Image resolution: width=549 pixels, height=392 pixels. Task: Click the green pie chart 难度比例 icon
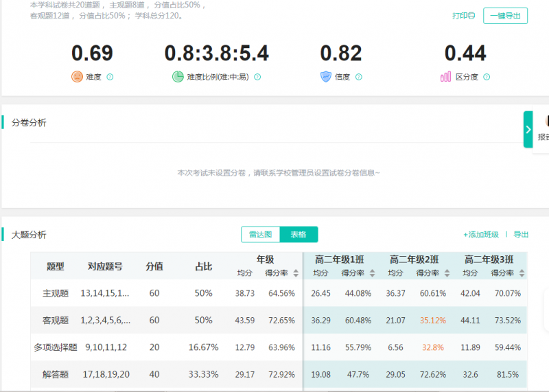point(178,77)
